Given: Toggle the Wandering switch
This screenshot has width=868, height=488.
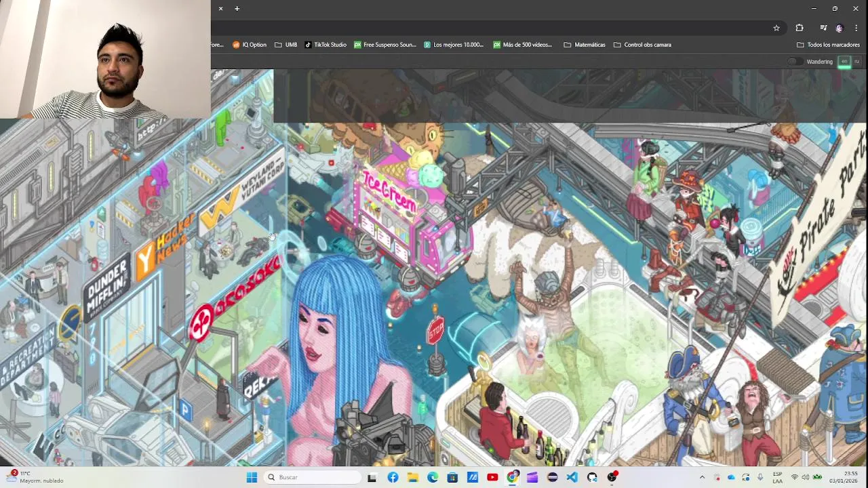Looking at the screenshot, I should click(x=795, y=62).
